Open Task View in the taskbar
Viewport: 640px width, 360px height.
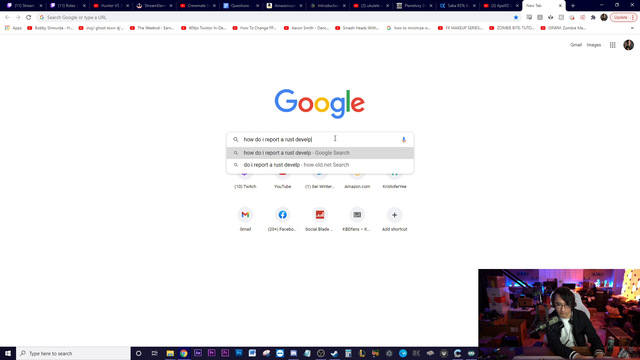point(154,353)
